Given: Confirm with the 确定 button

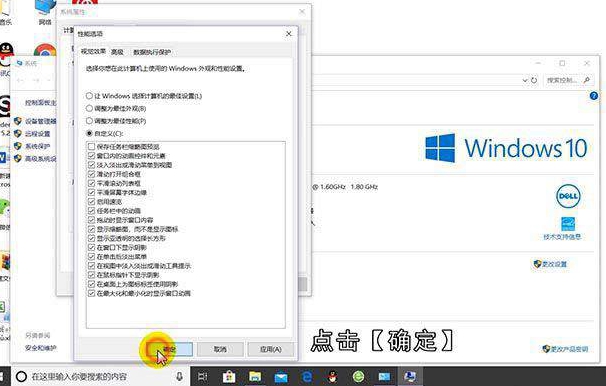Looking at the screenshot, I should [170, 349].
